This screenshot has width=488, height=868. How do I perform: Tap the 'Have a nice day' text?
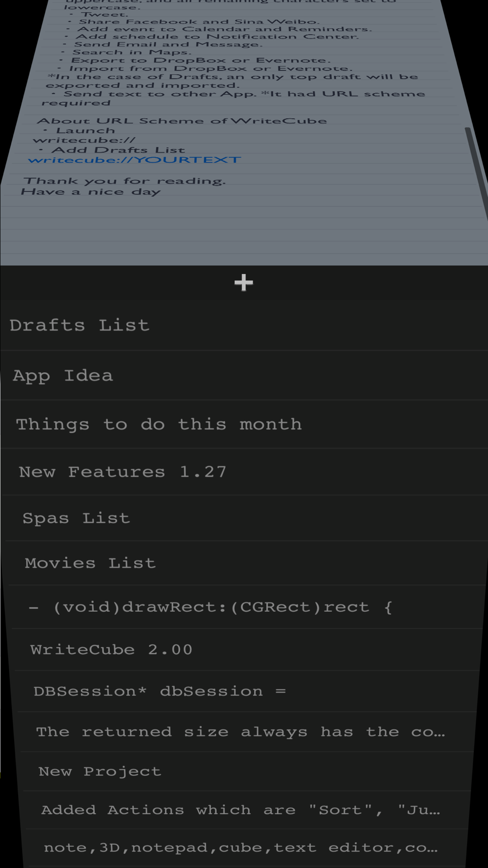coord(90,192)
